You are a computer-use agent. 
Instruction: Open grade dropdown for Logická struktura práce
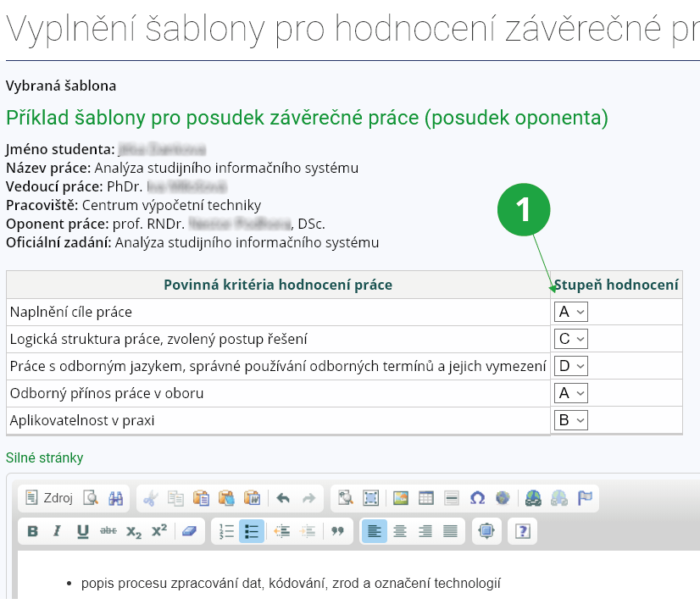[570, 339]
